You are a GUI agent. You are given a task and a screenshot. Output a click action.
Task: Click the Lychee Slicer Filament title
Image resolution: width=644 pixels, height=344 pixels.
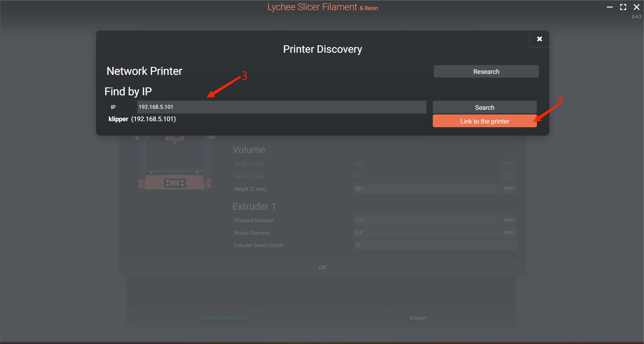[312, 7]
